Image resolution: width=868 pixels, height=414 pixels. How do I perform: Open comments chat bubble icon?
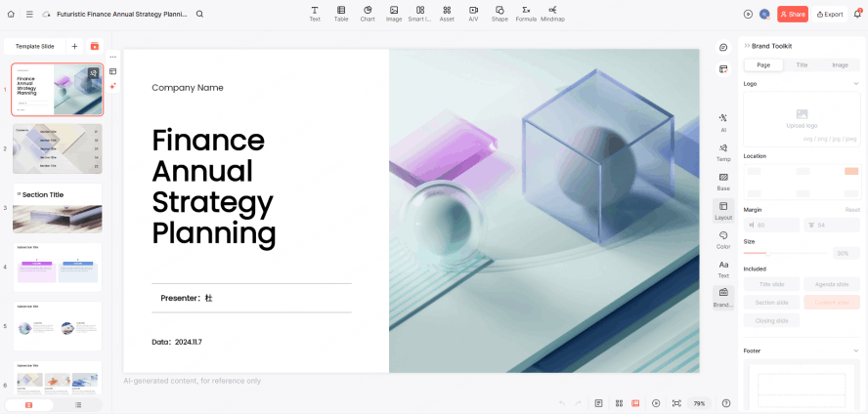(723, 48)
